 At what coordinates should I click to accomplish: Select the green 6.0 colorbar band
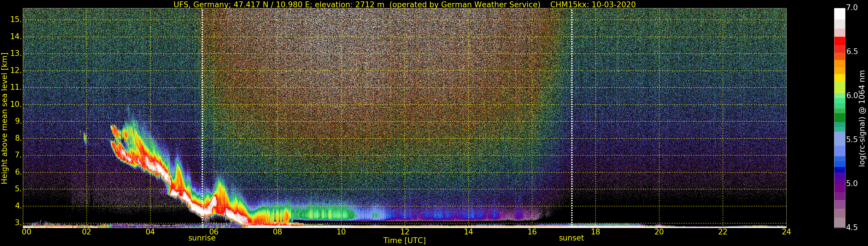(839, 96)
